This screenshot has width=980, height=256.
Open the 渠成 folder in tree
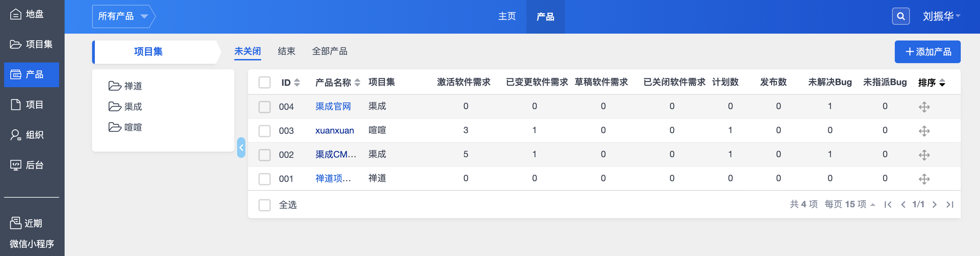point(125,107)
